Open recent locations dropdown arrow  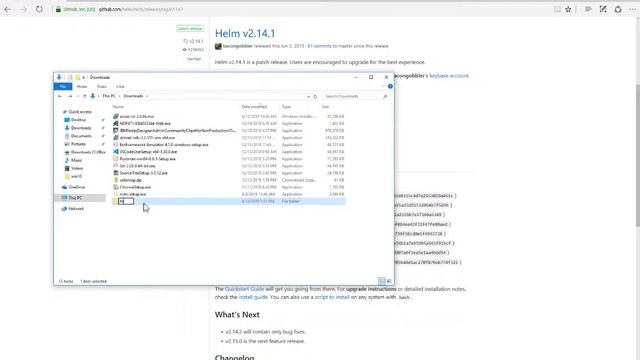(x=78, y=96)
